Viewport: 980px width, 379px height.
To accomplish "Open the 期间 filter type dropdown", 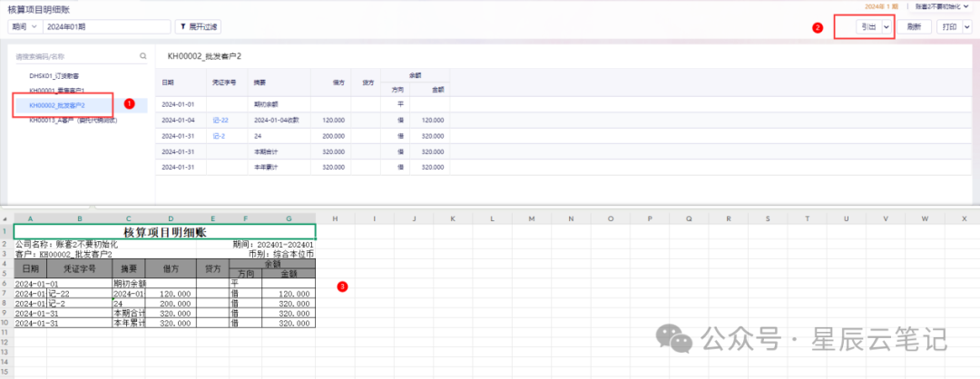I will 24,27.
